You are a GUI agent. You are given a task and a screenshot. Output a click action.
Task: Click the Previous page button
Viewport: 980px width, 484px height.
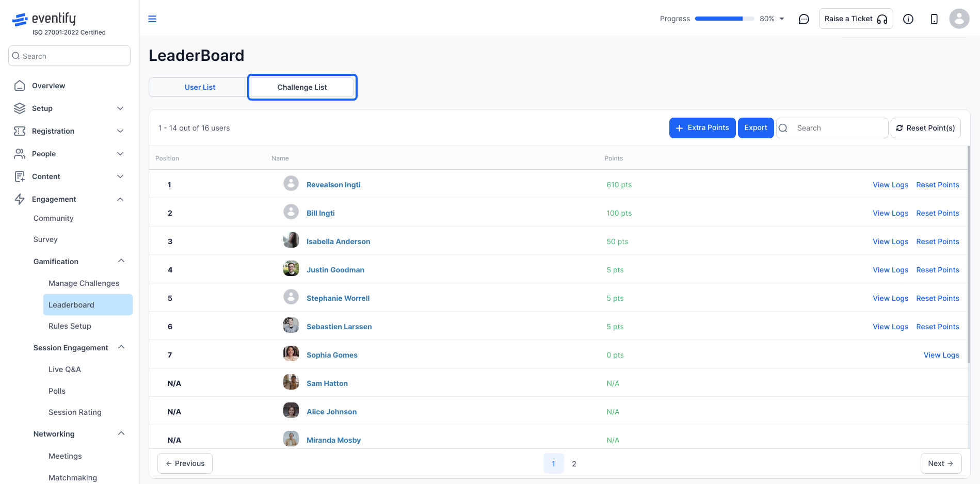pyautogui.click(x=185, y=463)
